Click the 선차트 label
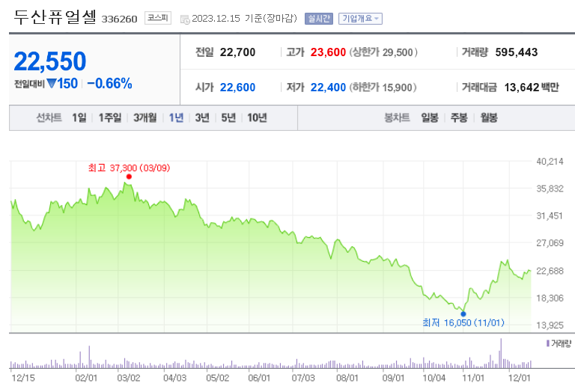 pyautogui.click(x=49, y=117)
